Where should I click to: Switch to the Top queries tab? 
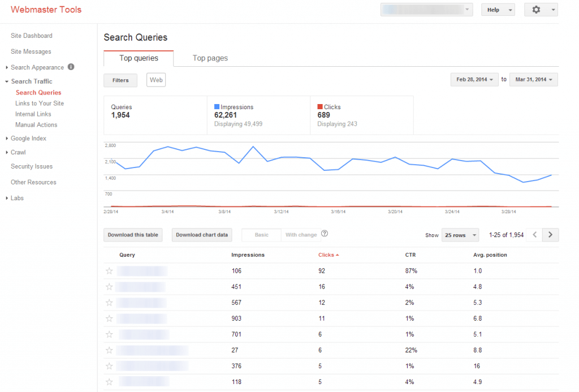click(x=139, y=58)
